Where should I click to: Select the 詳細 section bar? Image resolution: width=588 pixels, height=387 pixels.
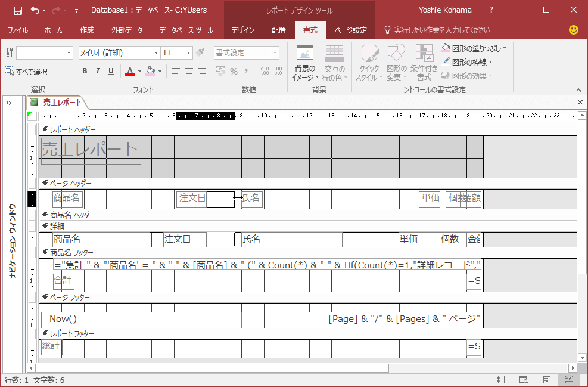click(308, 226)
